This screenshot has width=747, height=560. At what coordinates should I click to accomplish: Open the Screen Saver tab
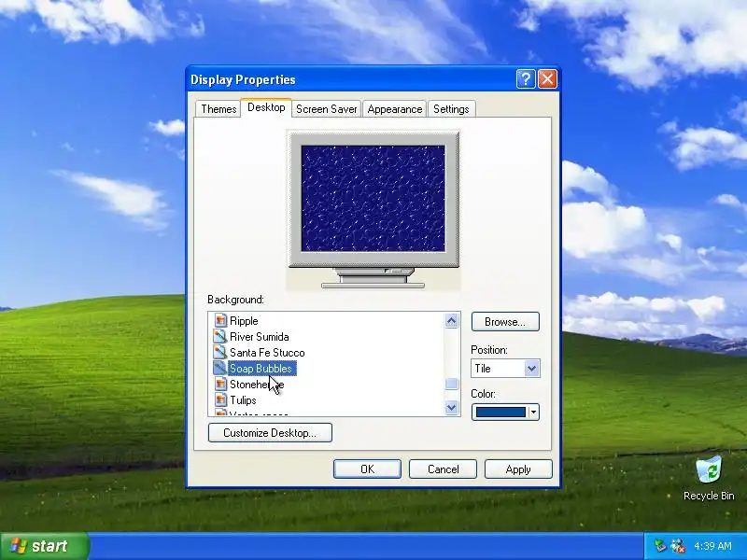[326, 109]
